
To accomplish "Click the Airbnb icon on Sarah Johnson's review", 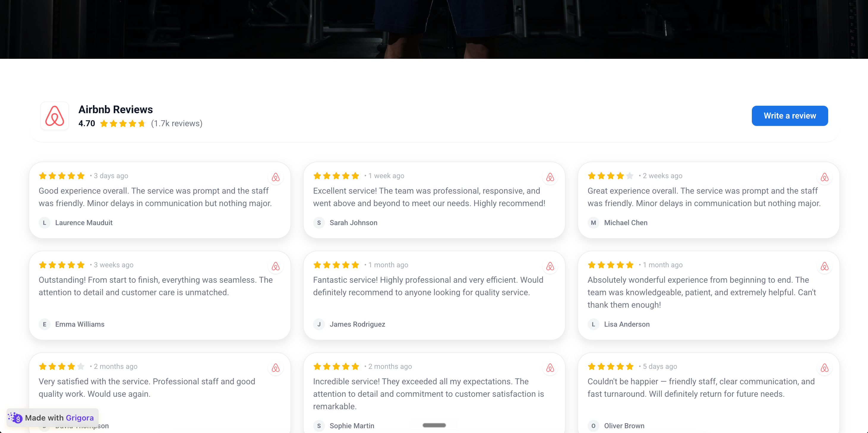I will tap(550, 177).
